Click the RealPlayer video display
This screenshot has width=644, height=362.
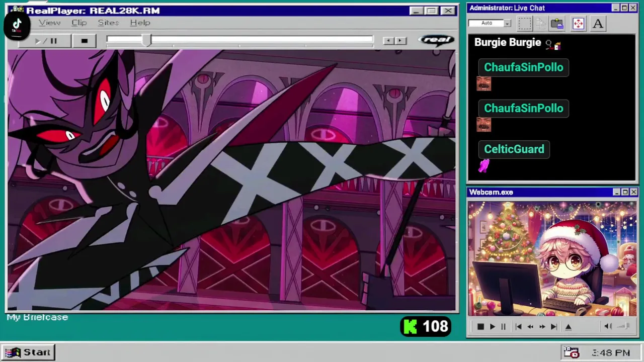tap(231, 180)
